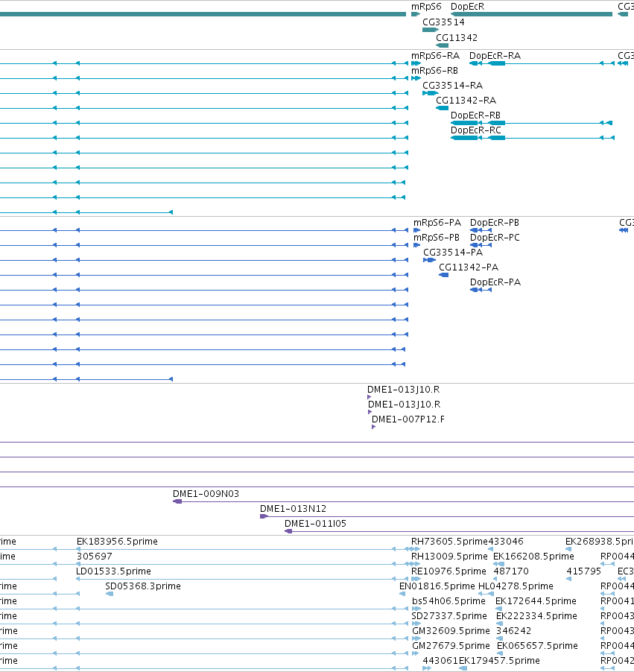
Task: Select the GM27679.5prime EST label
Action: point(451,645)
